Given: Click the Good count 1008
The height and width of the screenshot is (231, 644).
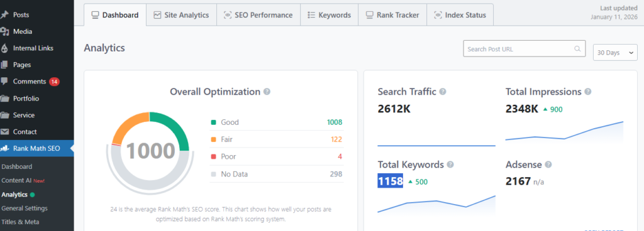Looking at the screenshot, I should point(335,122).
